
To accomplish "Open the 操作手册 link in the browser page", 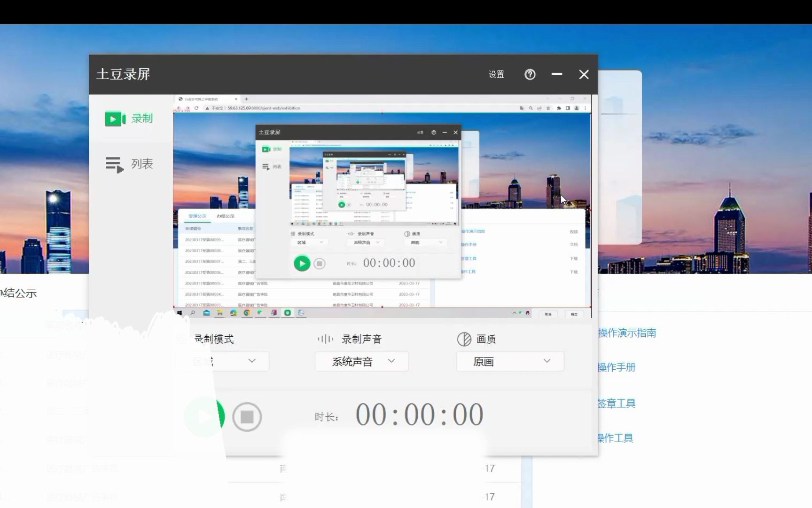I will [616, 367].
